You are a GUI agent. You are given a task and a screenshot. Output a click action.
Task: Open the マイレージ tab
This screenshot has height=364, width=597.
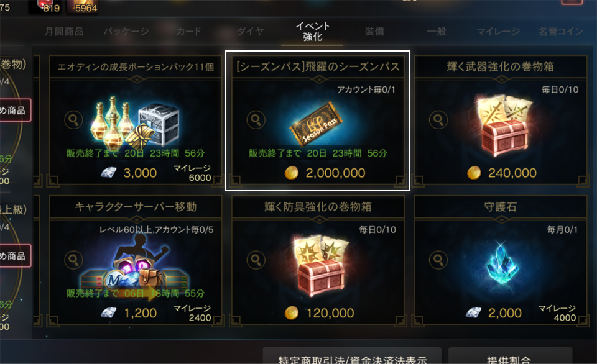[498, 32]
